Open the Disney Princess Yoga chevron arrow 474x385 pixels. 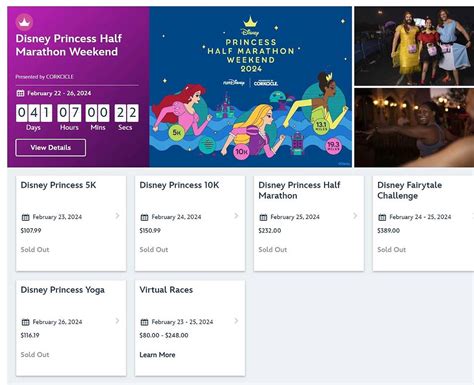pyautogui.click(x=117, y=321)
